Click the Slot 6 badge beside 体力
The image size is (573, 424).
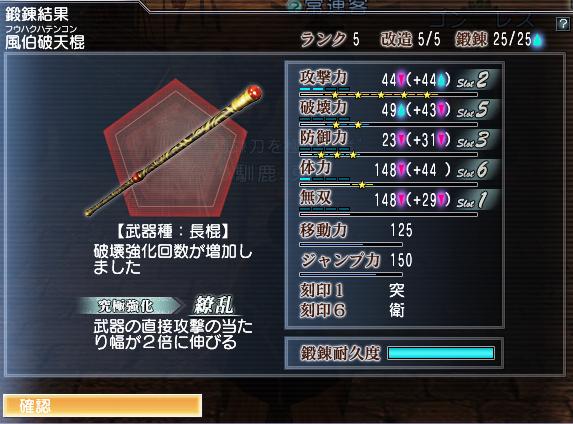pos(474,170)
